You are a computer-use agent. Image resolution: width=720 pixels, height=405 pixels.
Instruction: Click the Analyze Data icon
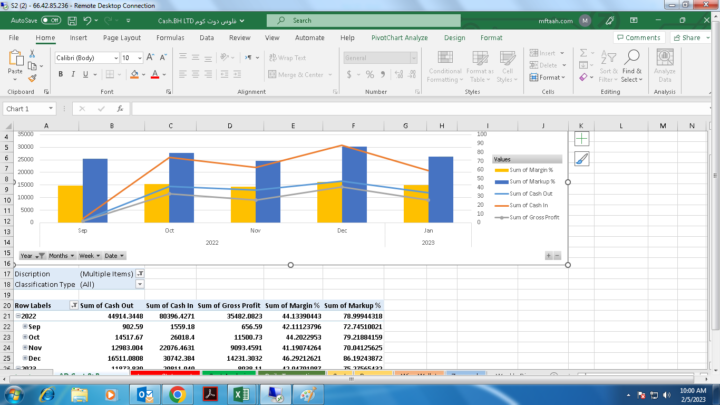[664, 58]
